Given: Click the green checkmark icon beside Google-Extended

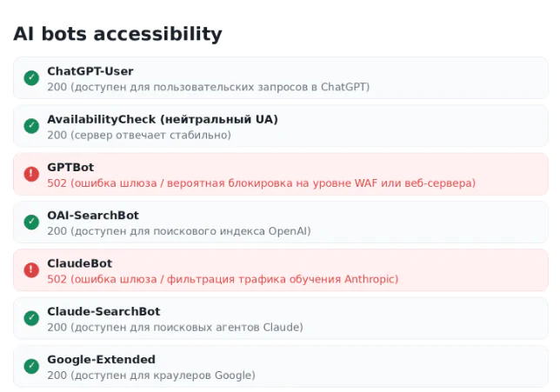Looking at the screenshot, I should point(31,366).
